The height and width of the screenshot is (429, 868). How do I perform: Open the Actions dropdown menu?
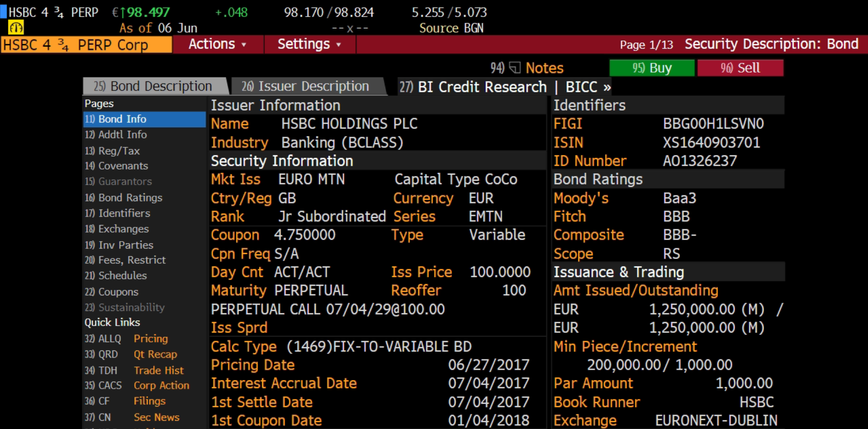tap(217, 44)
